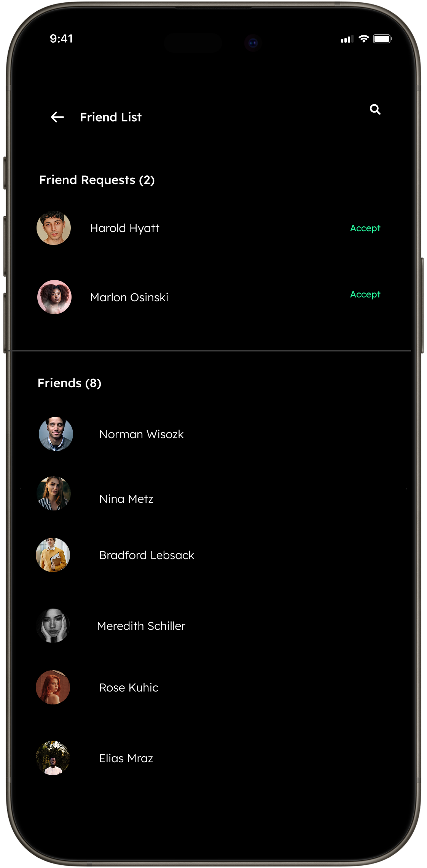Open Elias Mraz's avatar
This screenshot has height=868, width=427.
(53, 758)
